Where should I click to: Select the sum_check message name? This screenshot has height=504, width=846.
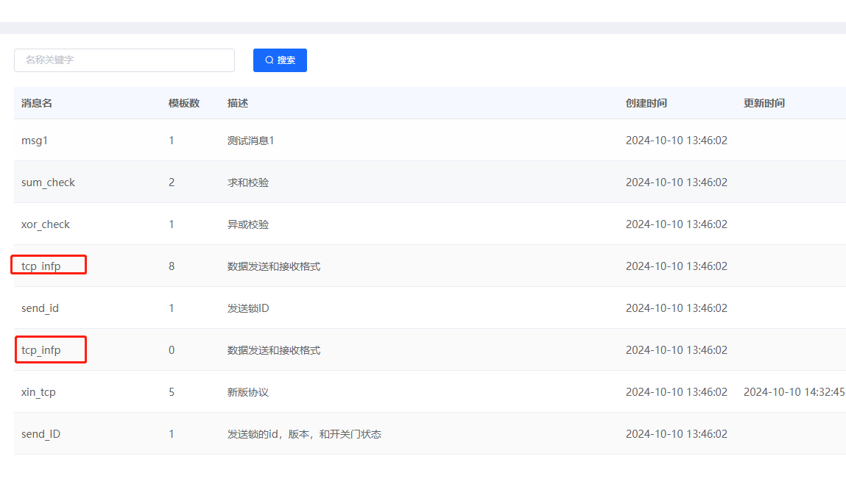[47, 182]
